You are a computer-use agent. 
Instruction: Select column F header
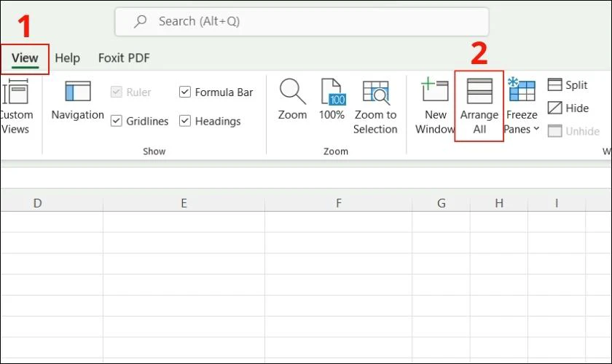click(x=338, y=203)
